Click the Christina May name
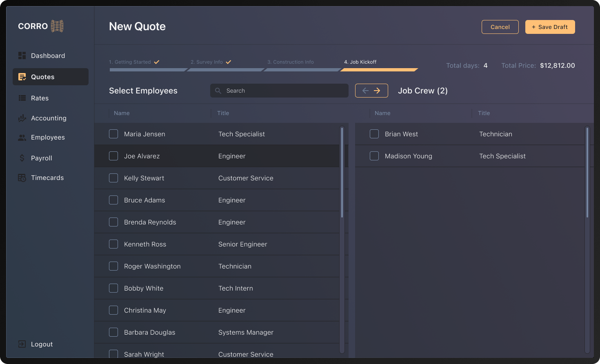The height and width of the screenshot is (364, 600). pos(145,310)
